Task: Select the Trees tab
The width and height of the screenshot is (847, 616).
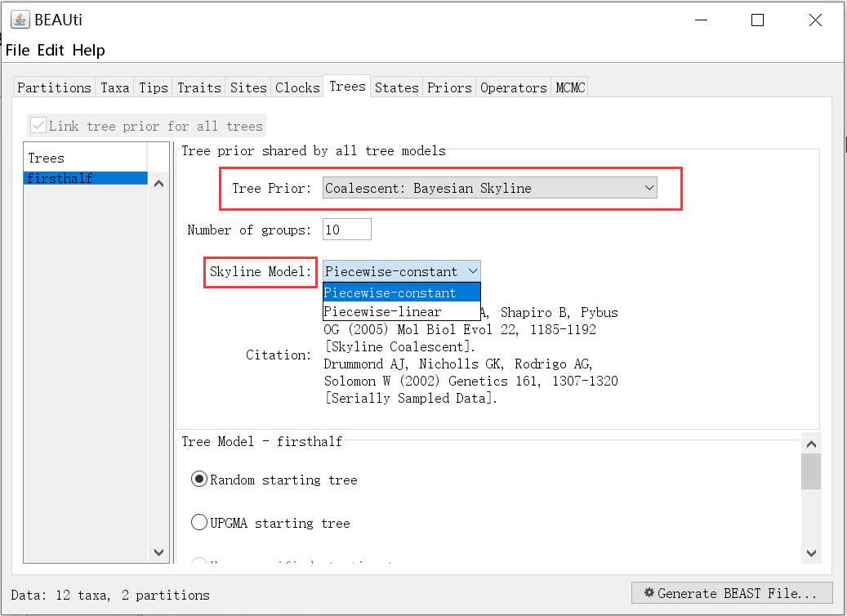Action: pyautogui.click(x=347, y=87)
